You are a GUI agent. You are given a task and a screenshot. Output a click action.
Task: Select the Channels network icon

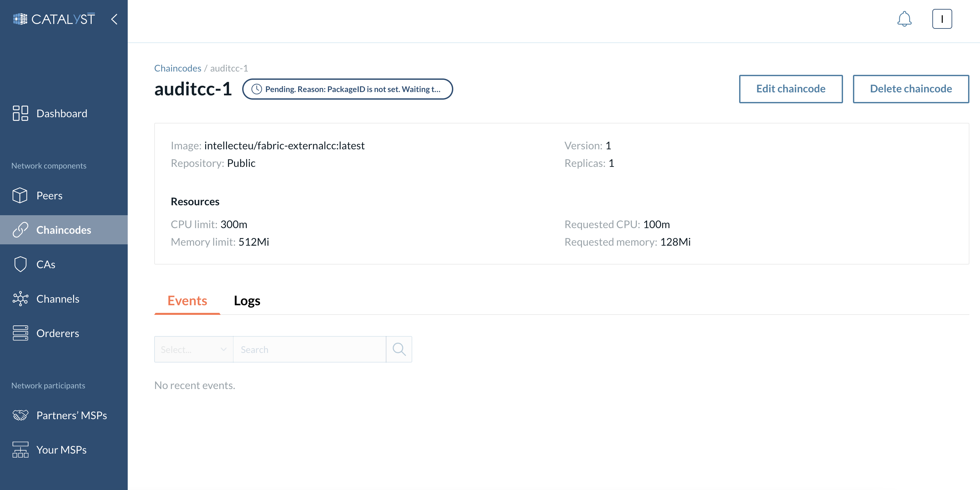click(x=20, y=299)
